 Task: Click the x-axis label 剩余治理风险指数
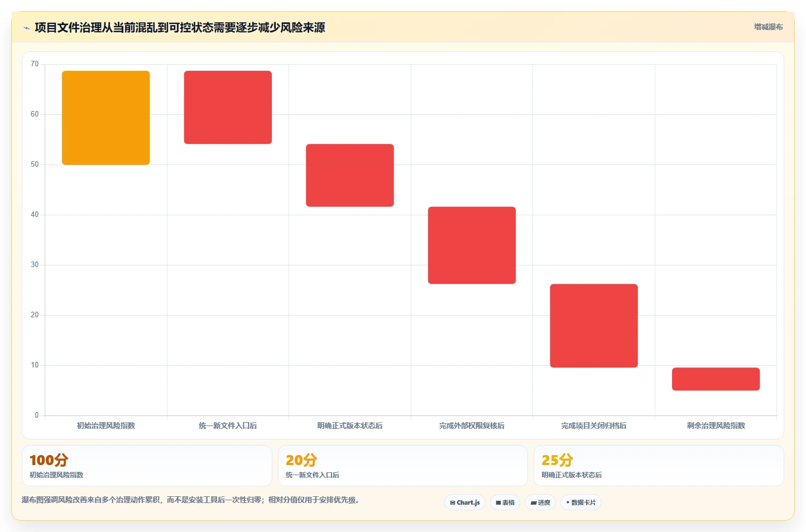pyautogui.click(x=716, y=425)
